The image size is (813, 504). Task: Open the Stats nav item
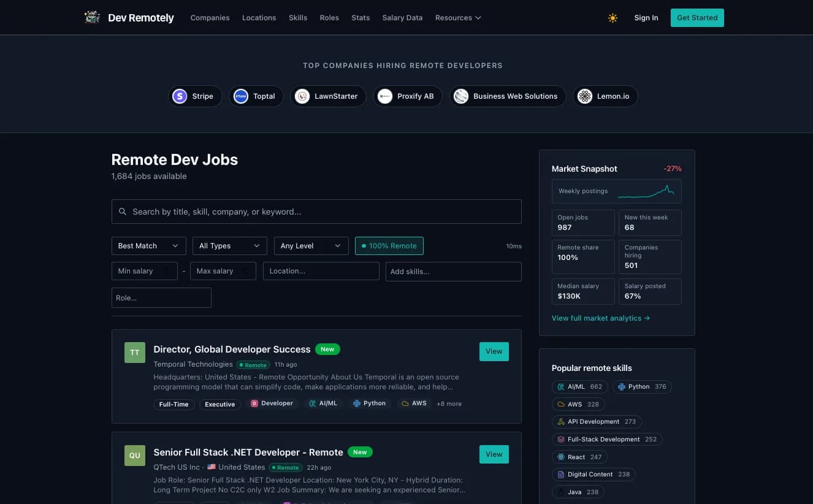coord(361,18)
